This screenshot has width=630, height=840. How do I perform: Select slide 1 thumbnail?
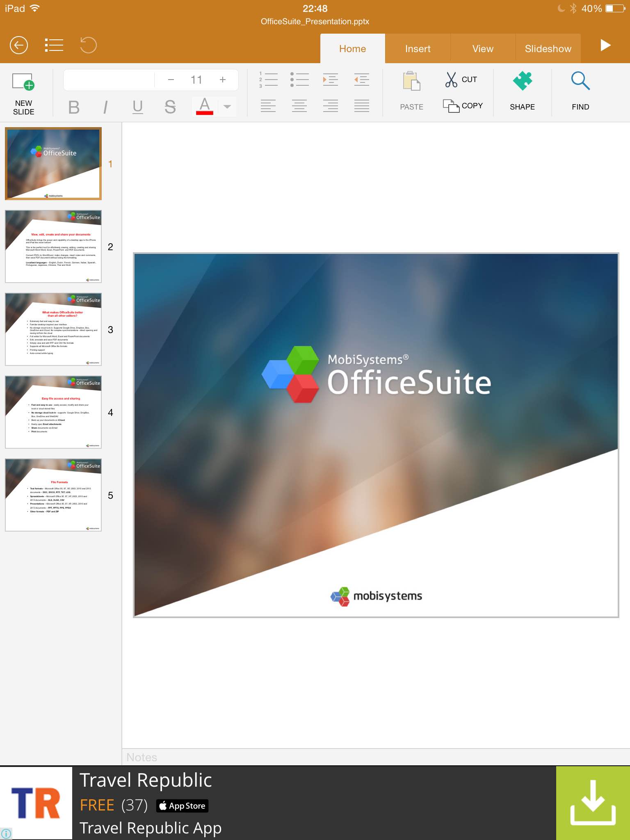tap(53, 164)
